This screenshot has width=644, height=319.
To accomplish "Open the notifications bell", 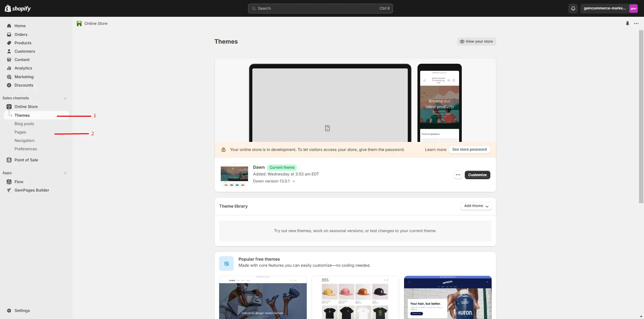I will coord(573,8).
